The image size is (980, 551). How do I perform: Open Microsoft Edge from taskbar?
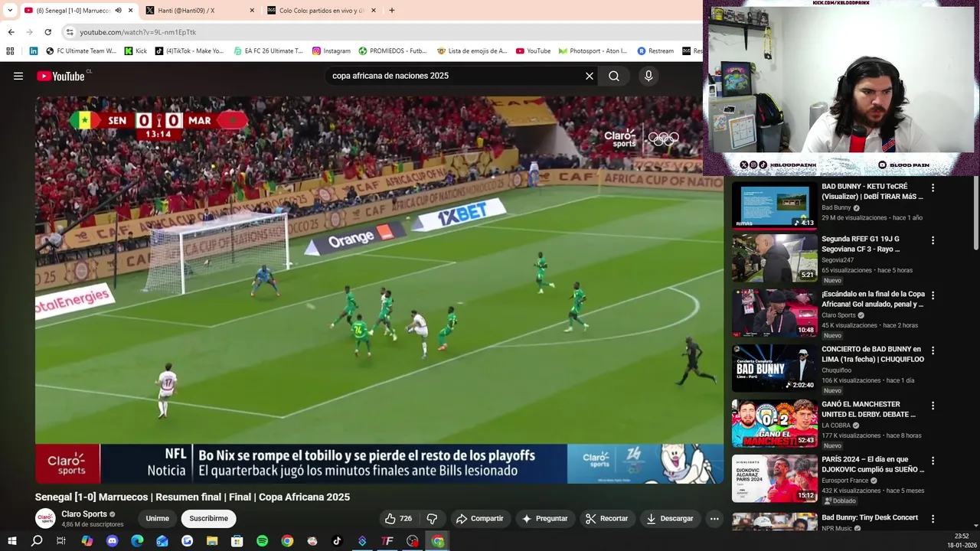point(137,541)
